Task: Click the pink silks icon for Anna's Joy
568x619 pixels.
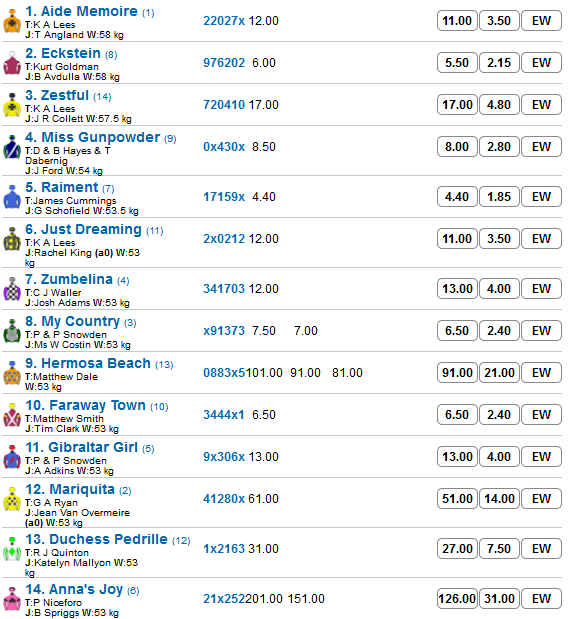Action: (x=12, y=599)
